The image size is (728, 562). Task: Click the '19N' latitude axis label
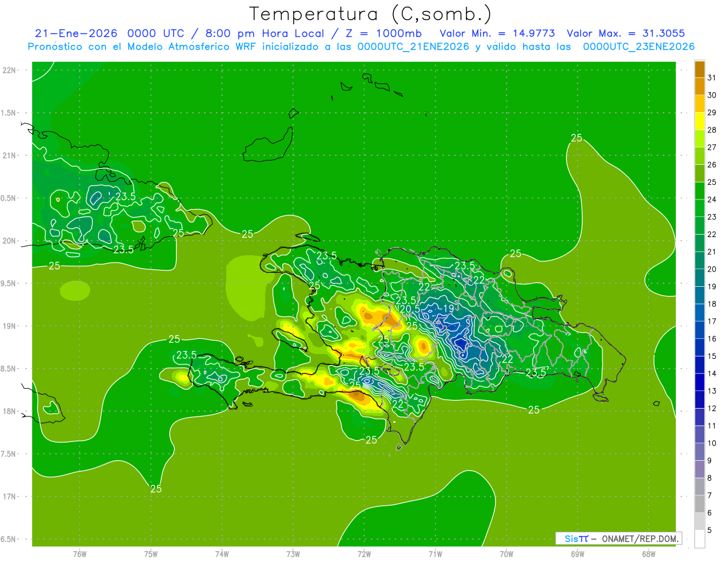click(x=9, y=326)
